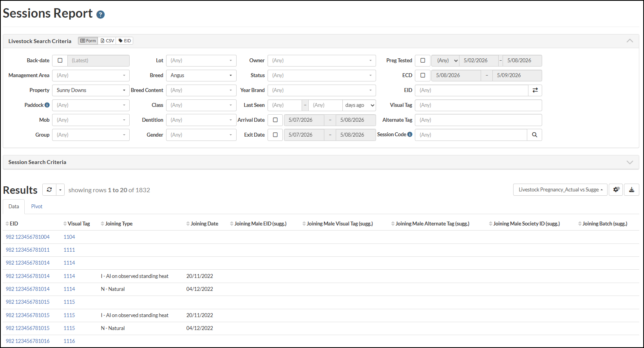This screenshot has width=644, height=348.
Task: Open Visual Tag link 1111
Action: pyautogui.click(x=69, y=250)
